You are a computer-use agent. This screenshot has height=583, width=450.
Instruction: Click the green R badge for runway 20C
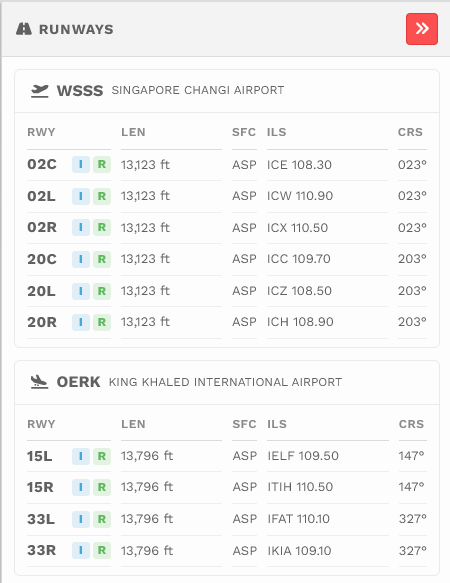tap(102, 259)
